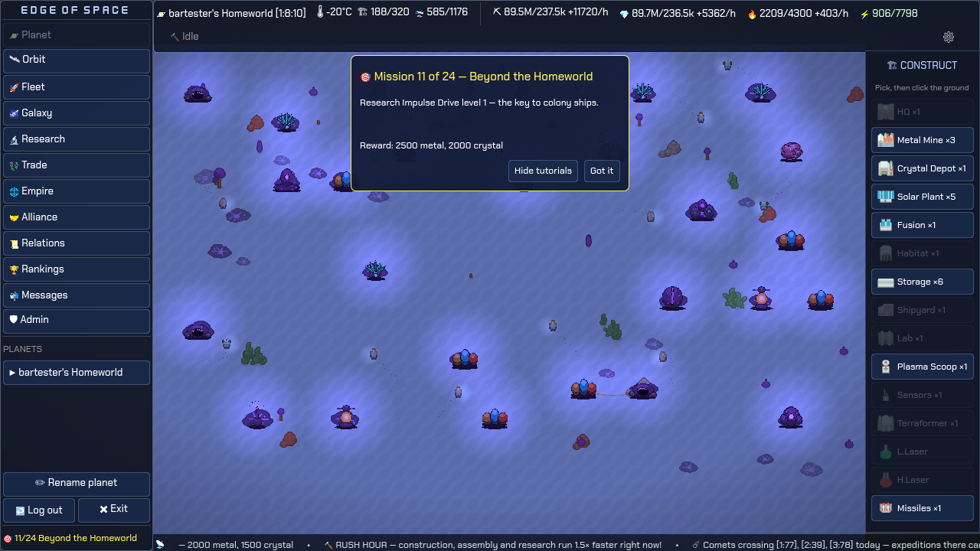Open the Alliance page
This screenshot has height=551, width=980.
tap(77, 217)
